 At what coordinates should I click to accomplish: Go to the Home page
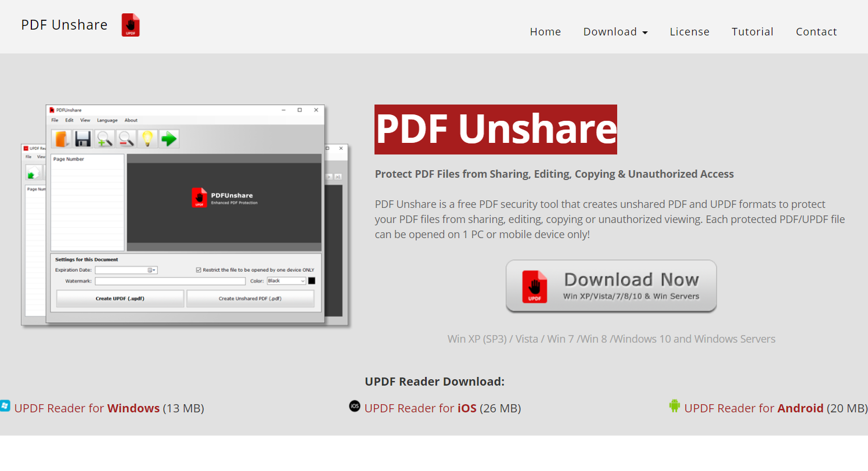[545, 32]
